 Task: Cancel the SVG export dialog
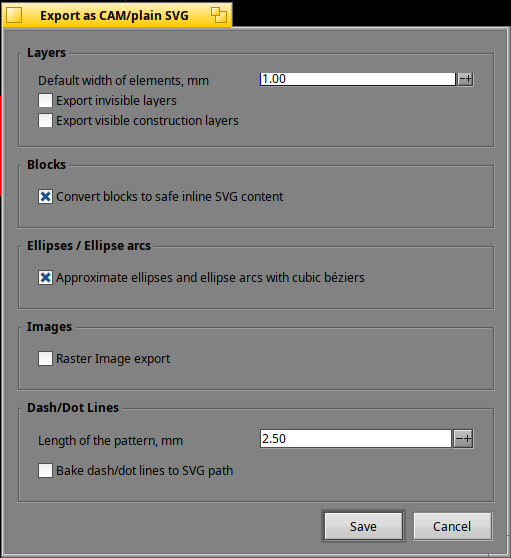pos(452,526)
